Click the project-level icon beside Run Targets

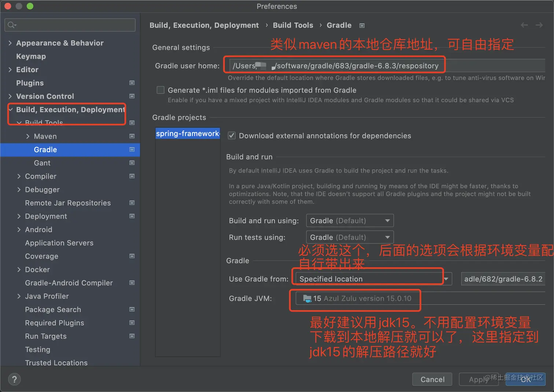132,336
